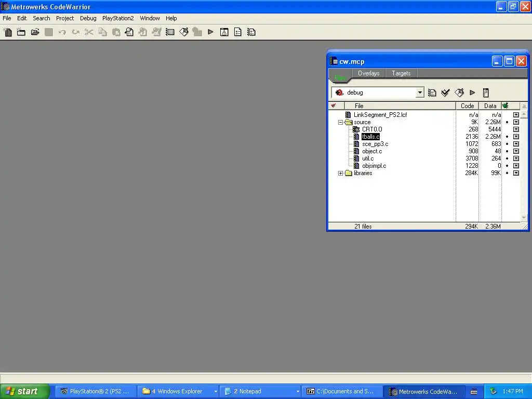Image resolution: width=532 pixels, height=399 pixels.
Task: Open the popup arrow for object.c row
Action: (516, 151)
